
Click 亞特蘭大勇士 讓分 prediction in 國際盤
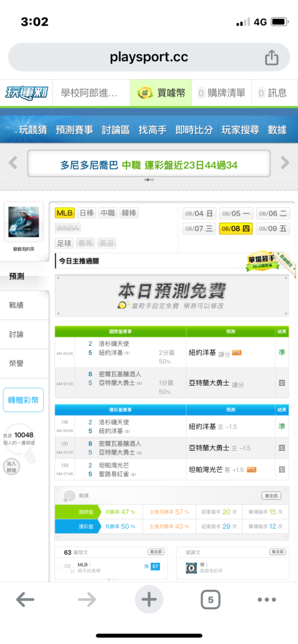216,383
